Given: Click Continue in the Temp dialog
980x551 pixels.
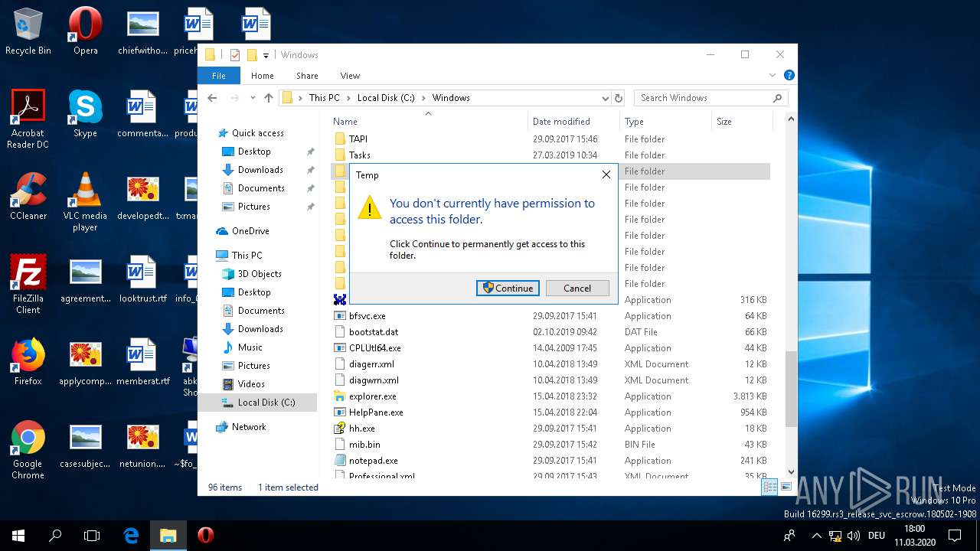Looking at the screenshot, I should 508,289.
